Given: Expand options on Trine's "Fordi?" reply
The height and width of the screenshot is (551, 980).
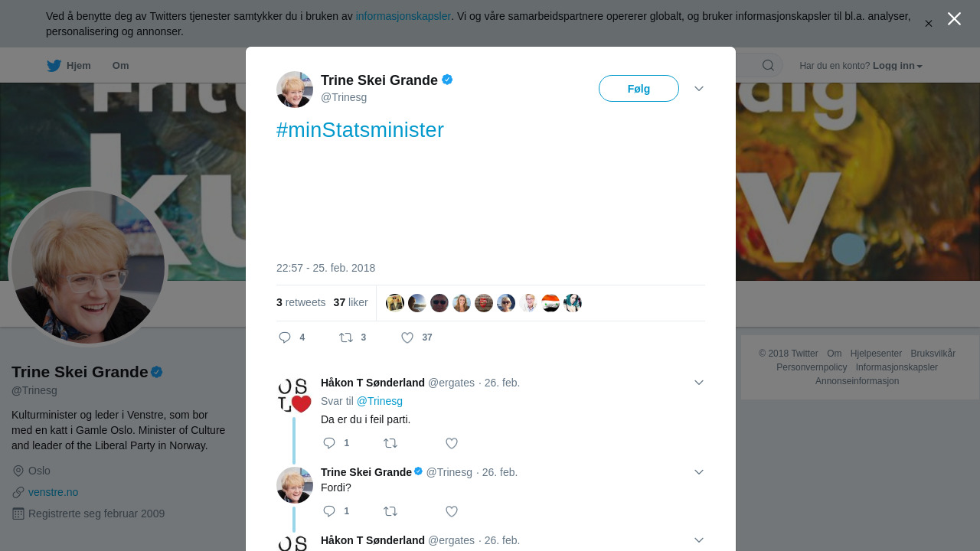Looking at the screenshot, I should pyautogui.click(x=699, y=472).
